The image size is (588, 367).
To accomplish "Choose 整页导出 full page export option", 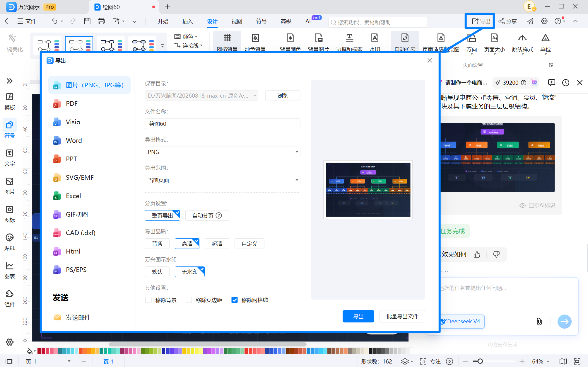I will 163,215.
